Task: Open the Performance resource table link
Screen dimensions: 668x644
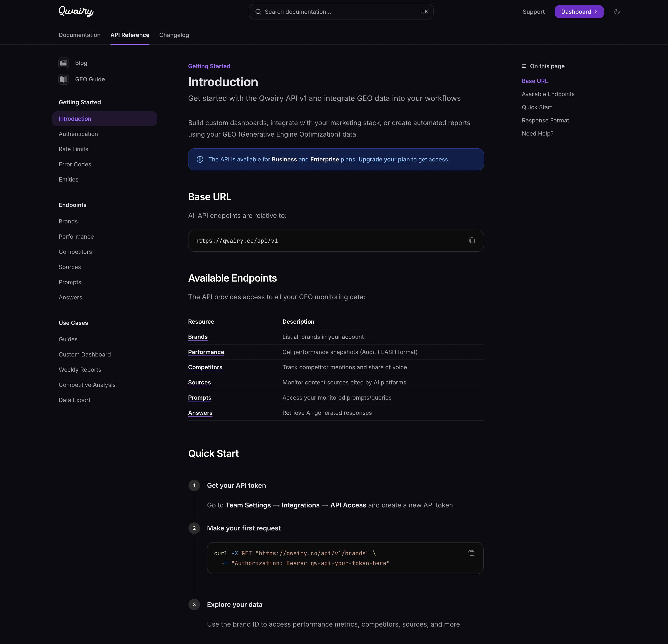Action: (206, 352)
